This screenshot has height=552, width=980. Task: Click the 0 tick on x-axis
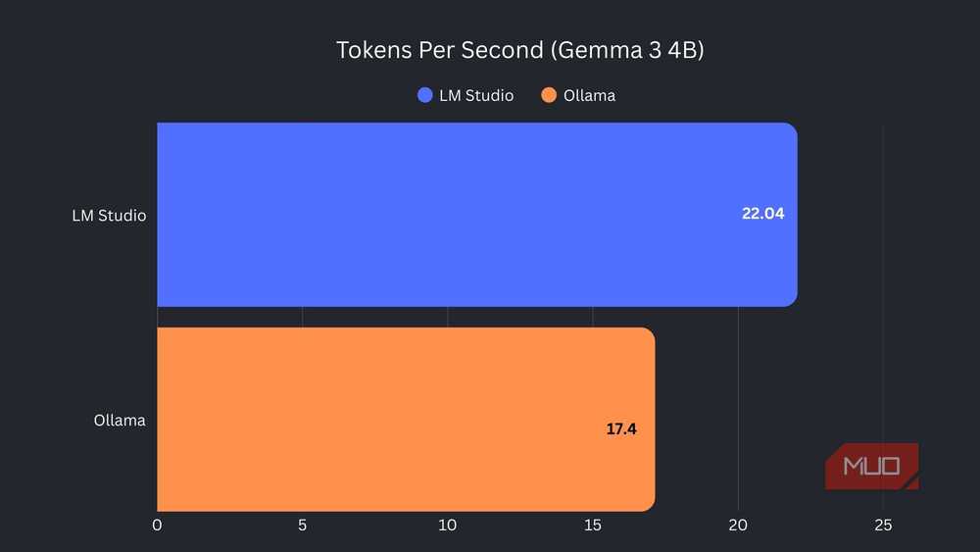[157, 526]
